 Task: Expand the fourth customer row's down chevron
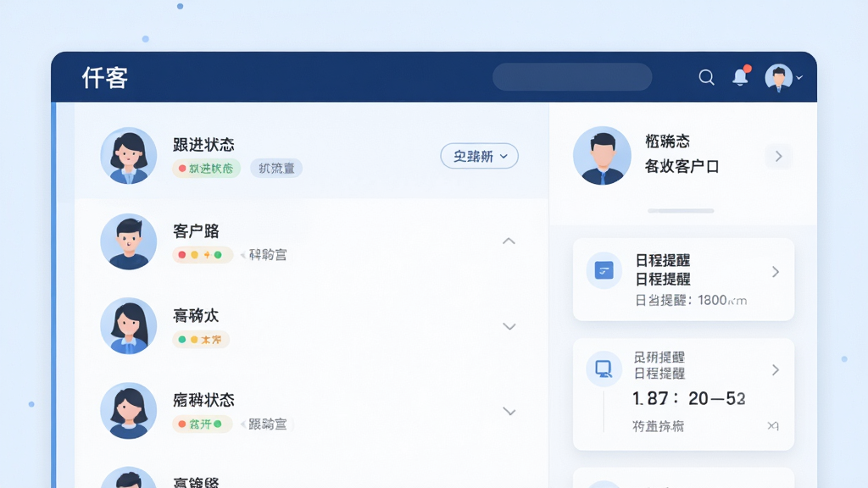pyautogui.click(x=509, y=412)
